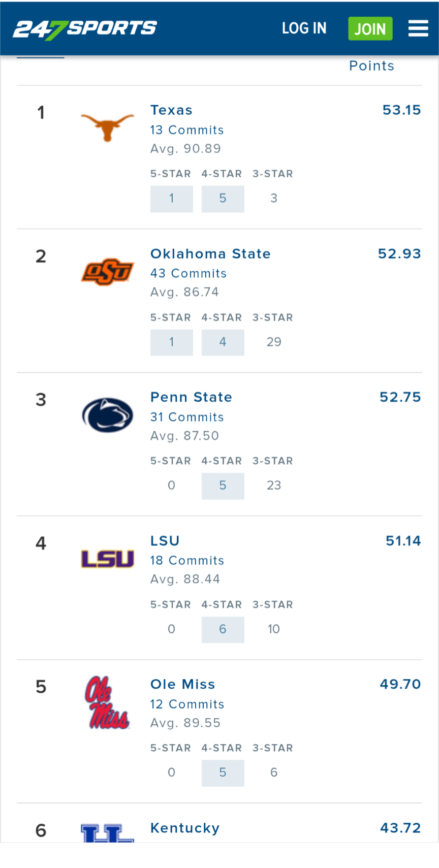This screenshot has width=439, height=868.
Task: Click the Points column header
Action: point(371,66)
